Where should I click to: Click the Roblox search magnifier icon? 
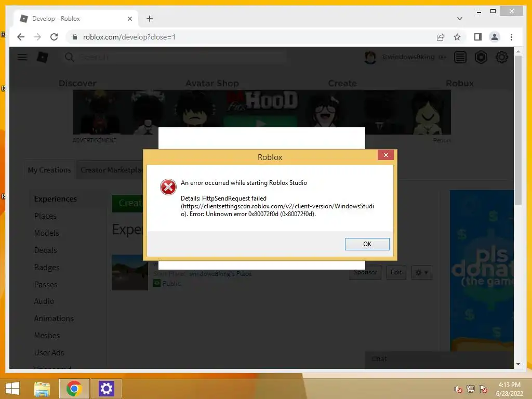tap(69, 57)
